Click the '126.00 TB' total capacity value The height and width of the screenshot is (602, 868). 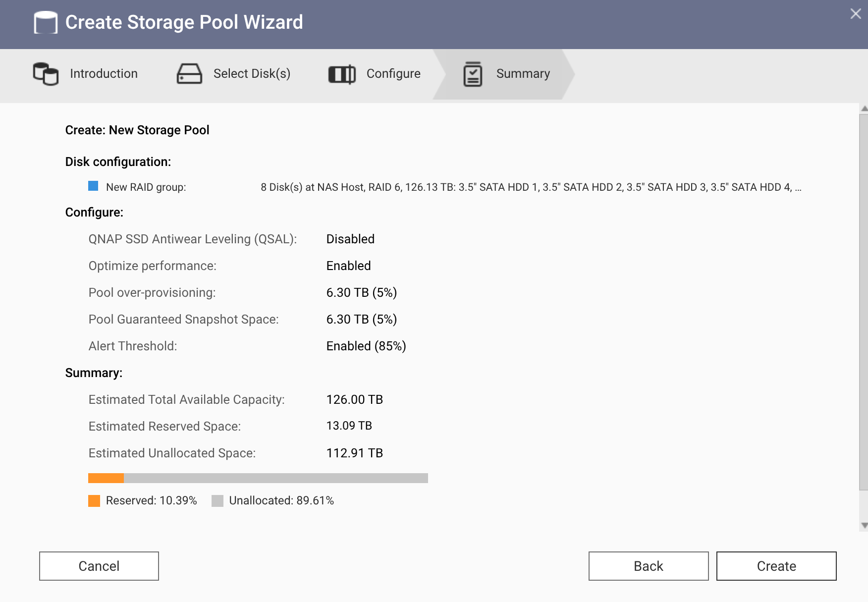[x=355, y=400]
